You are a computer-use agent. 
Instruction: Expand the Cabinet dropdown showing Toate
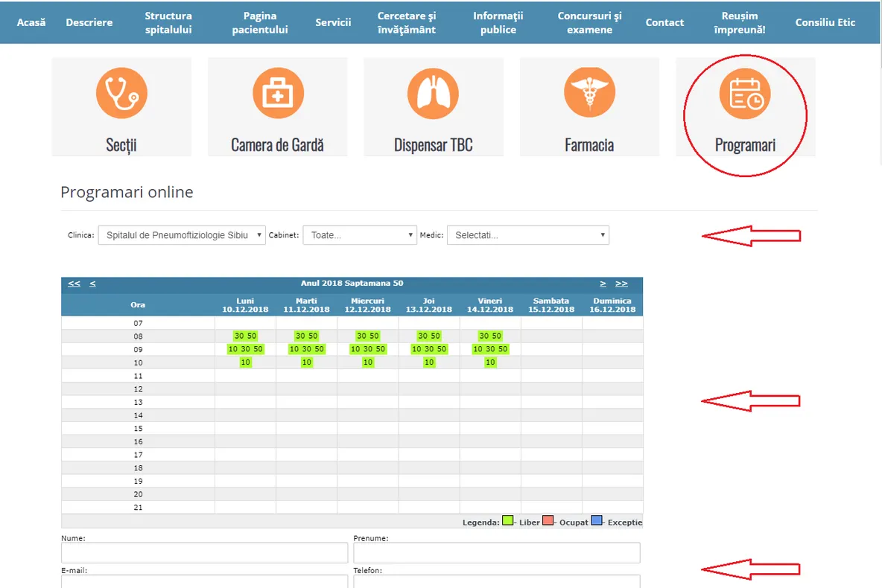coord(360,235)
